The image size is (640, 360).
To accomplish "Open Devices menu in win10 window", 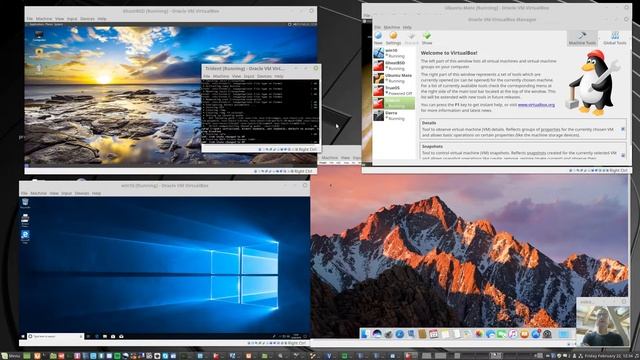I will click(x=82, y=193).
